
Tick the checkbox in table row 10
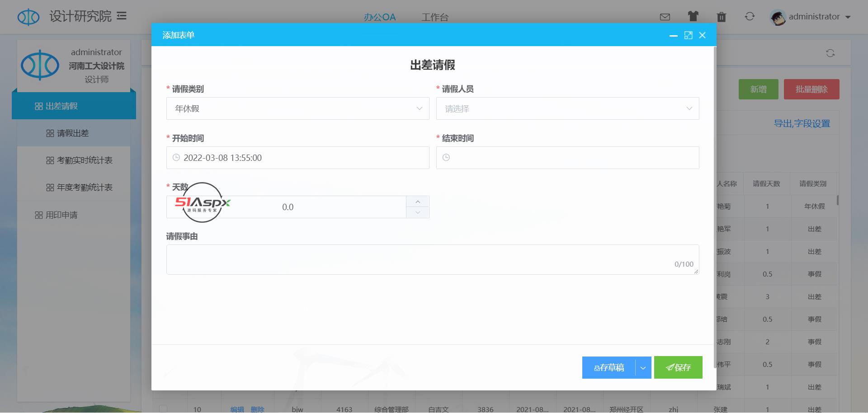(163, 408)
